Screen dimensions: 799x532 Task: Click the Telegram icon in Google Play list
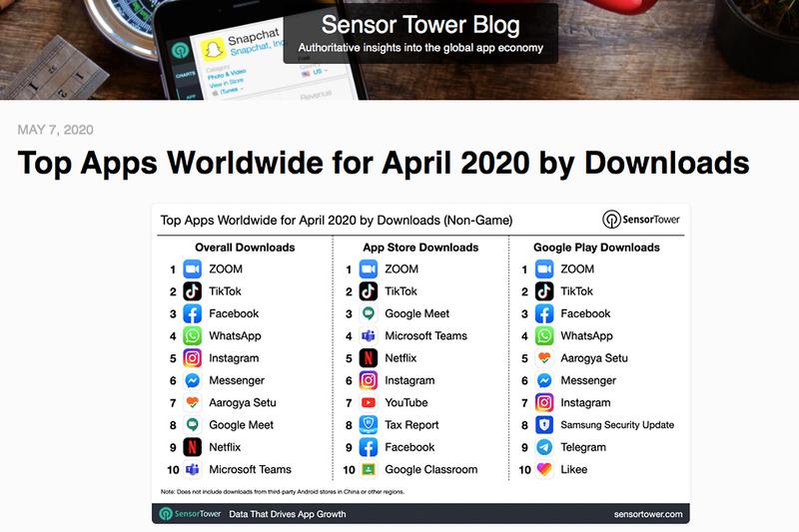click(544, 447)
